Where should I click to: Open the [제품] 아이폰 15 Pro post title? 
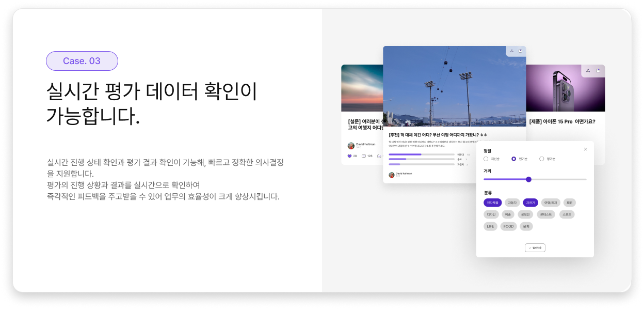point(562,121)
